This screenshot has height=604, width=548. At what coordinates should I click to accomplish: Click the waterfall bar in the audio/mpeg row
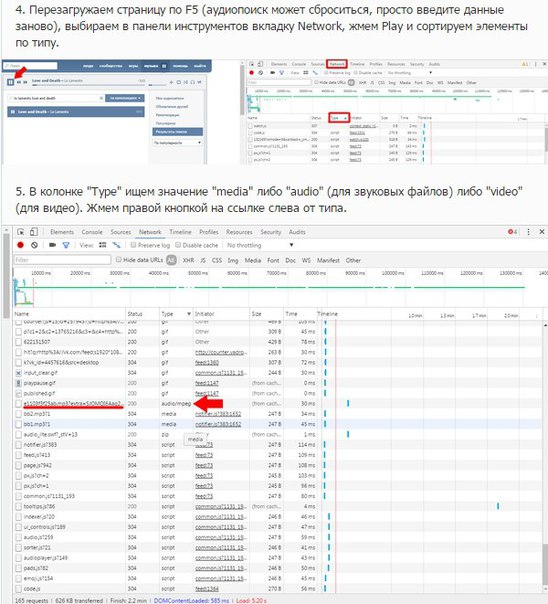pos(348,403)
